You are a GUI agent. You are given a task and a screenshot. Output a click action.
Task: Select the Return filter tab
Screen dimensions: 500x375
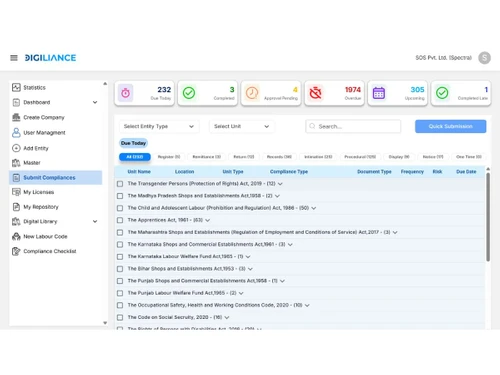[244, 157]
